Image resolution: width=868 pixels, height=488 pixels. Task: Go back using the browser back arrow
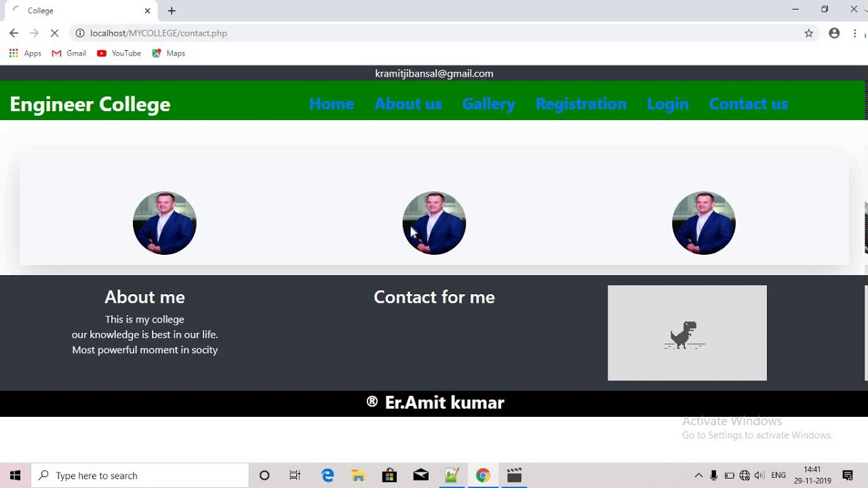14,33
